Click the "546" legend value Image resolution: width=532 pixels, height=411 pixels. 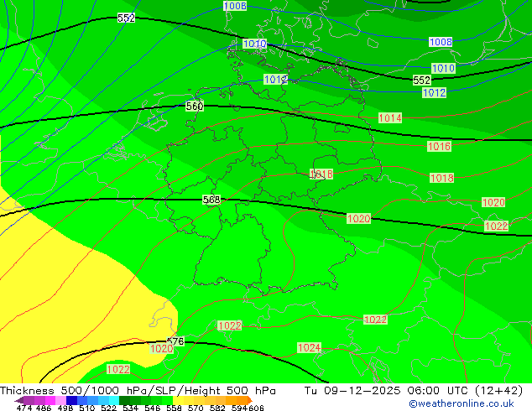pos(151,408)
